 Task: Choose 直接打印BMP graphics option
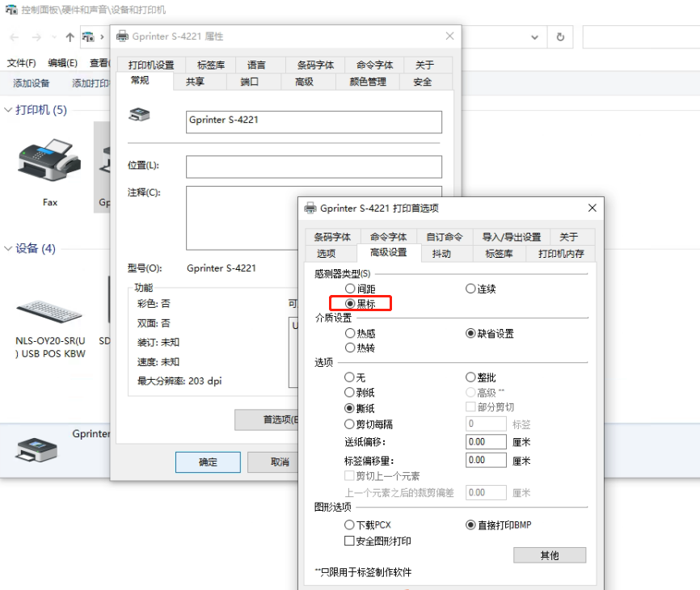point(470,525)
